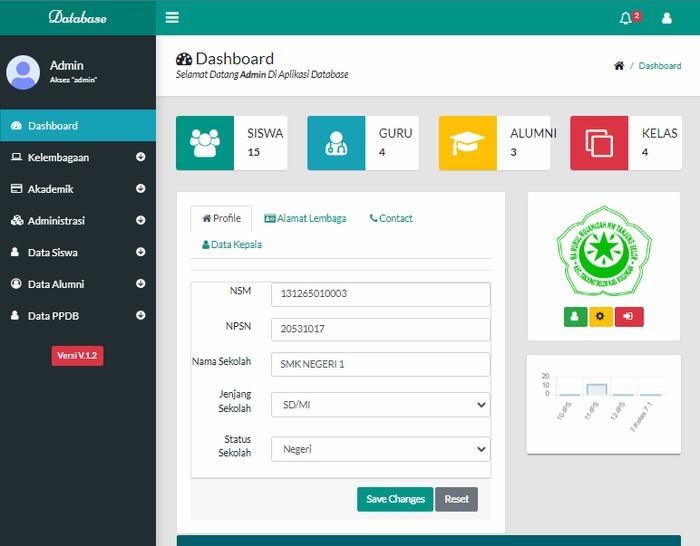Open the notification bell with badge
Image resolution: width=700 pixels, height=546 pixels.
[627, 18]
